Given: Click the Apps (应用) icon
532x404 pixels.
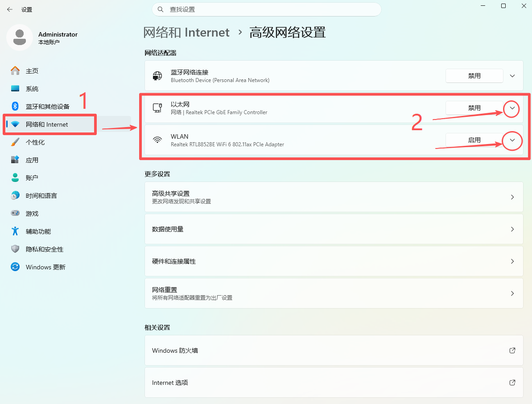Looking at the screenshot, I should pos(15,160).
